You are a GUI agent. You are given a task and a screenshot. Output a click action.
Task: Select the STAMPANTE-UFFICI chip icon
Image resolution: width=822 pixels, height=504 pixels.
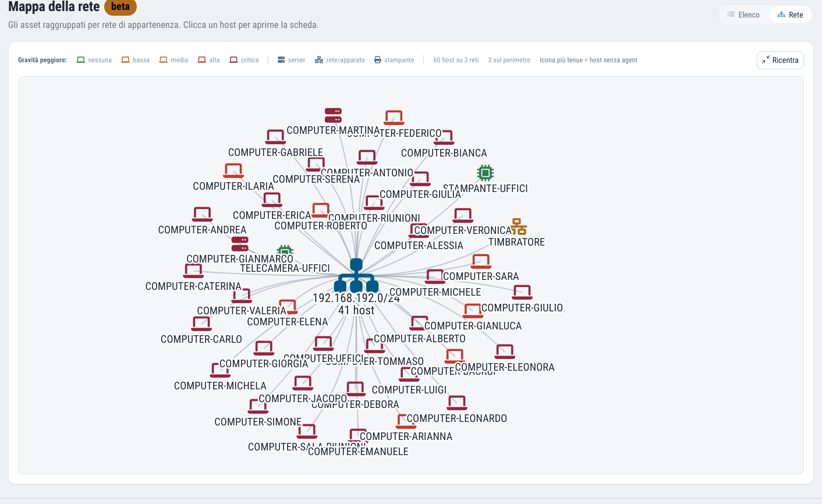[x=485, y=173]
